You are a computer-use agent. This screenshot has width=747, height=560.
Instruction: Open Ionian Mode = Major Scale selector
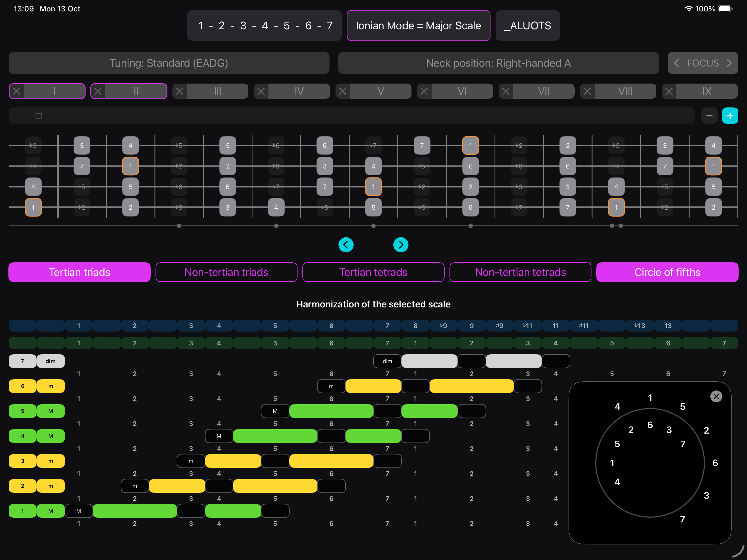click(418, 26)
